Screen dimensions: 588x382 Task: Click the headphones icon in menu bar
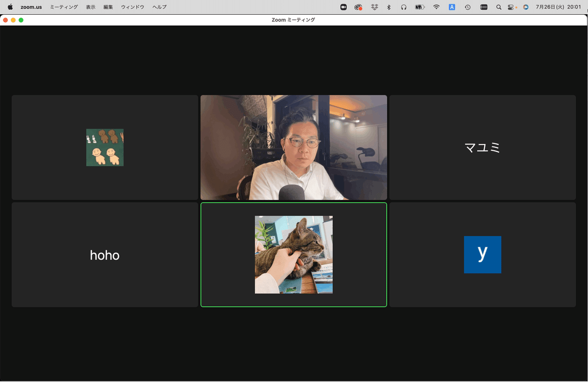pyautogui.click(x=404, y=7)
